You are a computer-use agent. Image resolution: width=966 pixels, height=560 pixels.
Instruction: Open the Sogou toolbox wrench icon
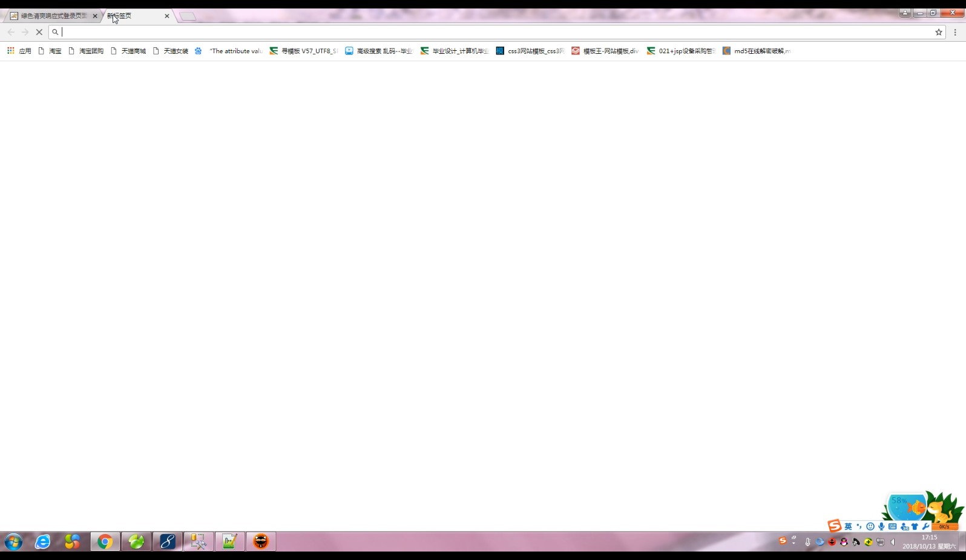[x=925, y=527]
